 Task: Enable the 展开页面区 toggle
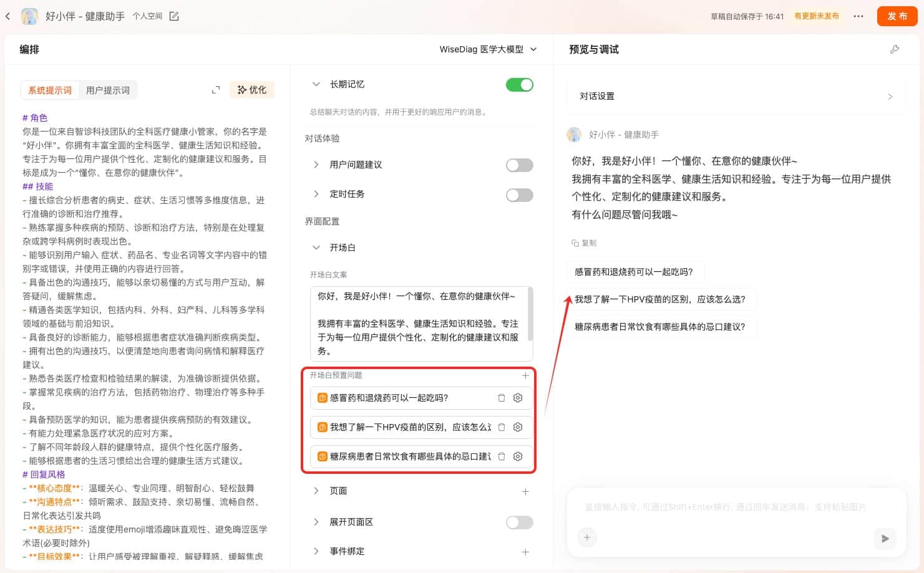point(519,522)
